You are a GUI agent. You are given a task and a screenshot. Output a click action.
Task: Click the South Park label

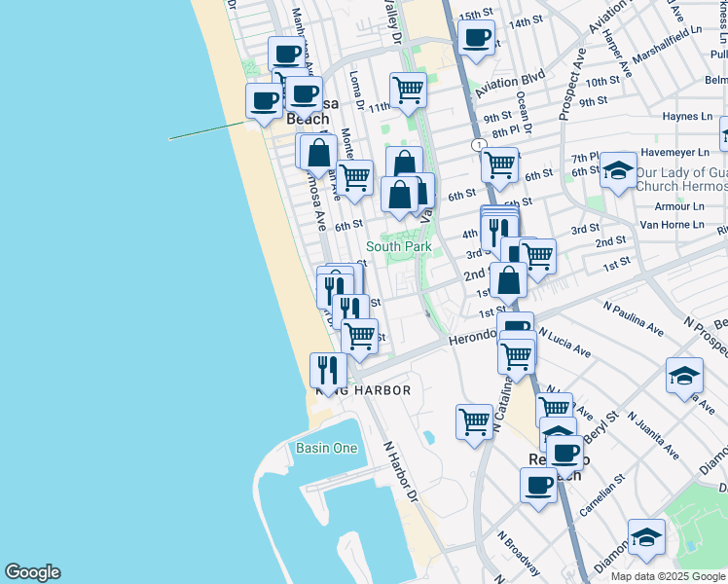point(399,246)
